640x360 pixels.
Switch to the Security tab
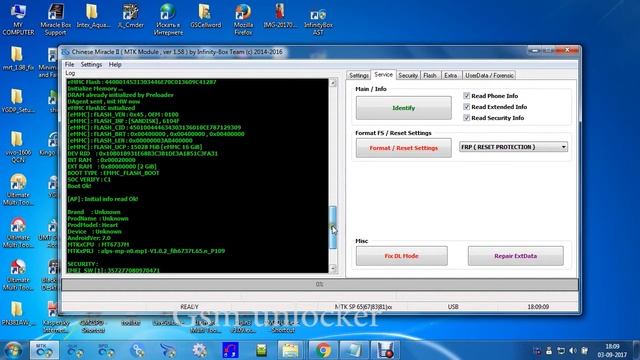[x=408, y=76]
